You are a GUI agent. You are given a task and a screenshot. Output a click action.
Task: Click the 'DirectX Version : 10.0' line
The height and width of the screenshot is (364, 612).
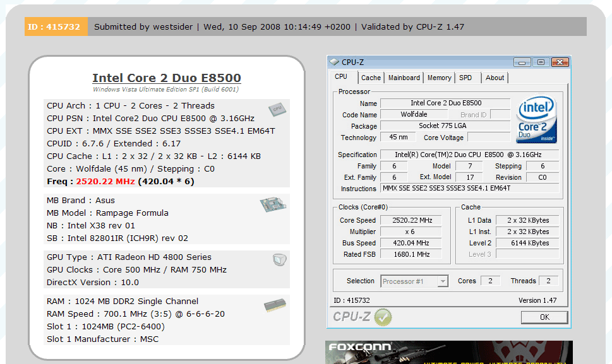pyautogui.click(x=93, y=282)
